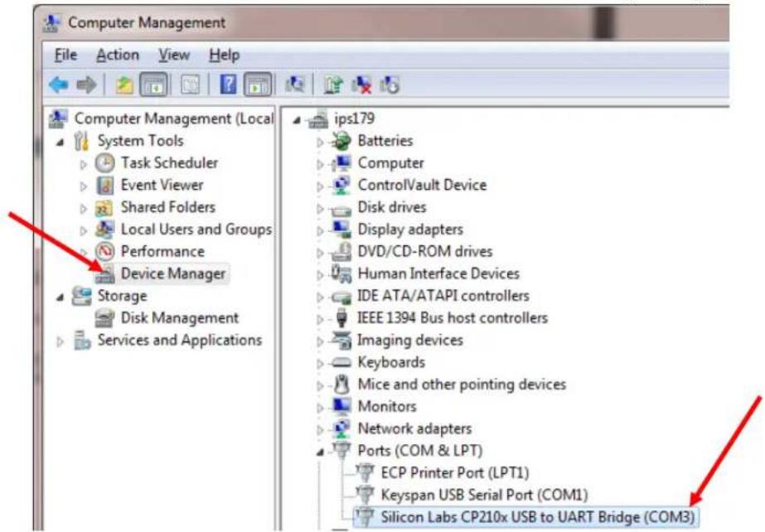
Task: Select Computer Management (Local) root node
Action: [173, 118]
